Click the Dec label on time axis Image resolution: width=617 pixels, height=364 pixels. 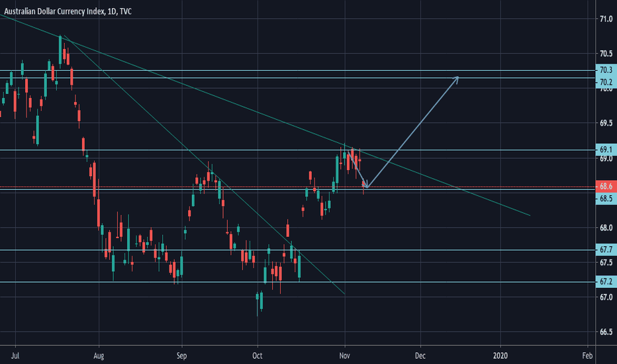coord(420,356)
